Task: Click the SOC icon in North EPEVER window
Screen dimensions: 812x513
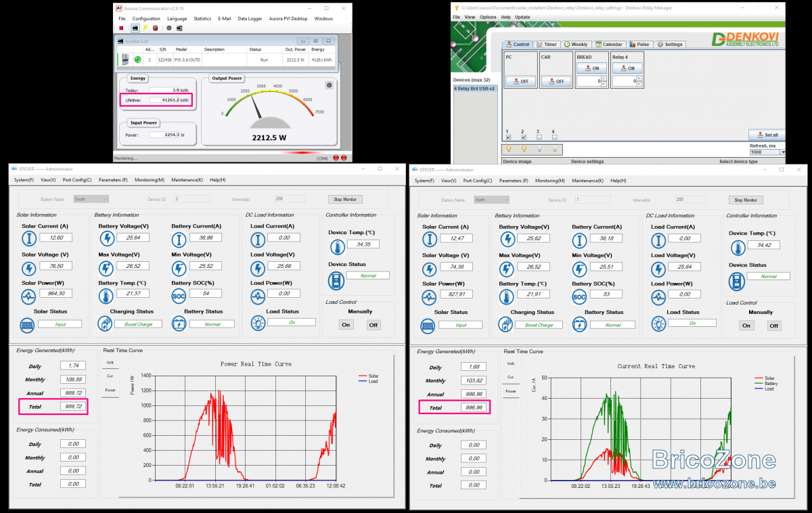Action: (x=579, y=296)
